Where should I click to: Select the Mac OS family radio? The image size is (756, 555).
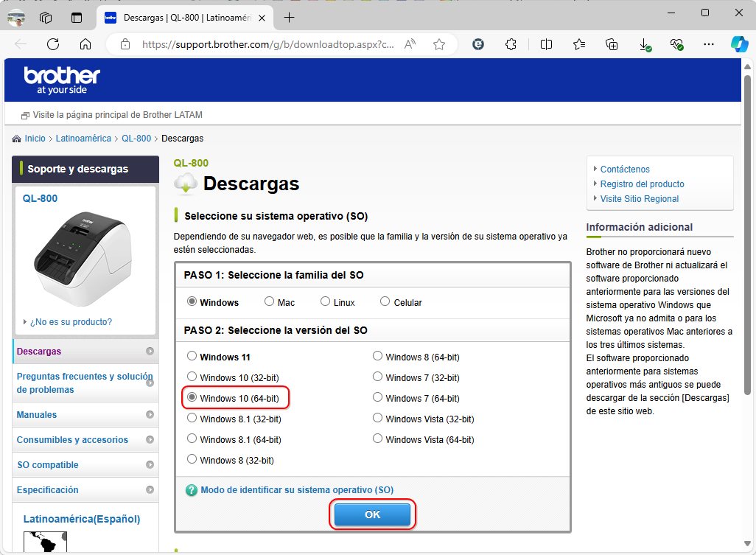(x=269, y=301)
